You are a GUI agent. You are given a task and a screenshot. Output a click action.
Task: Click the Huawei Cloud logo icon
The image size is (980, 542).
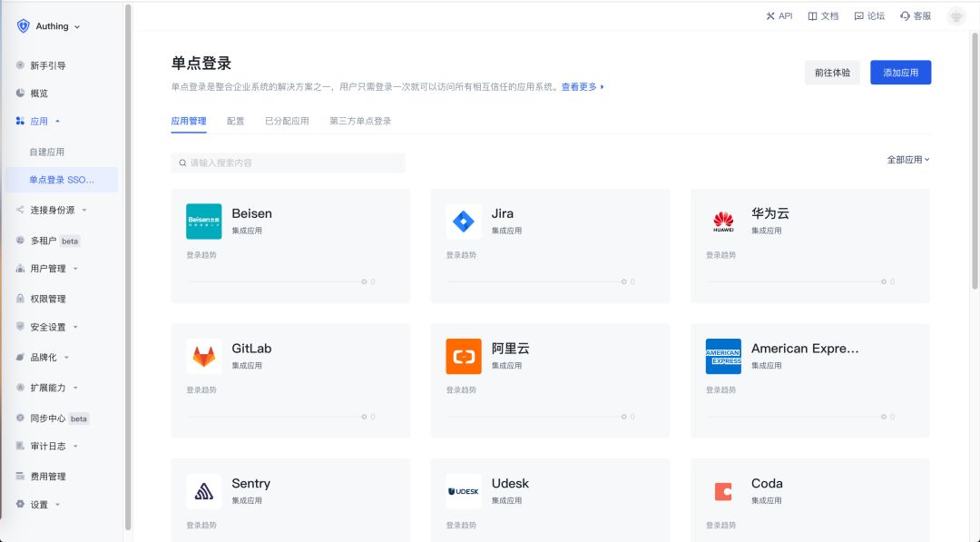coord(723,222)
